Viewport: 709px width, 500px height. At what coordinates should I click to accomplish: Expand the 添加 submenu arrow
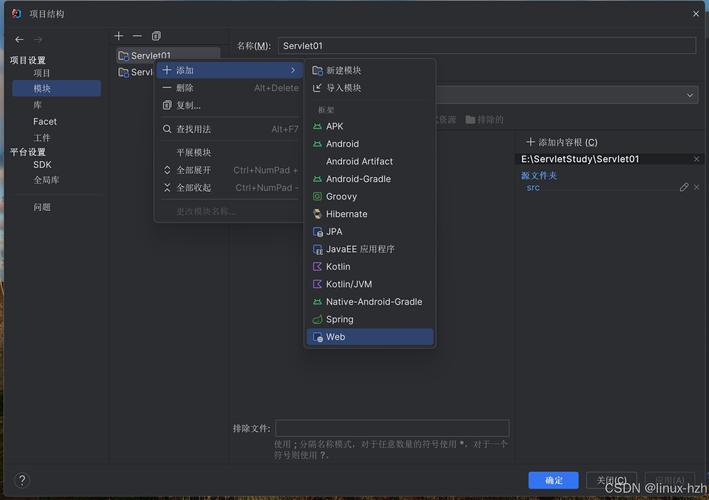[x=293, y=70]
